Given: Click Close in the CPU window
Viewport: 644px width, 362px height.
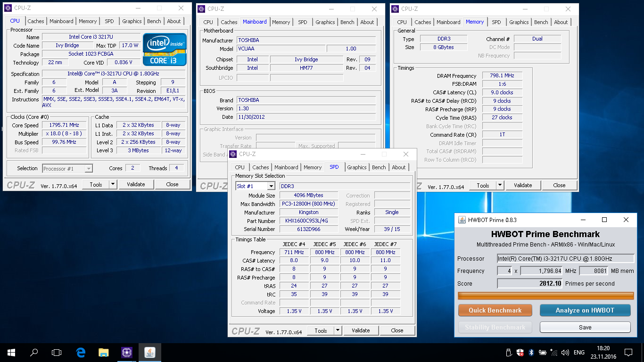Looking at the screenshot, I should click(172, 184).
